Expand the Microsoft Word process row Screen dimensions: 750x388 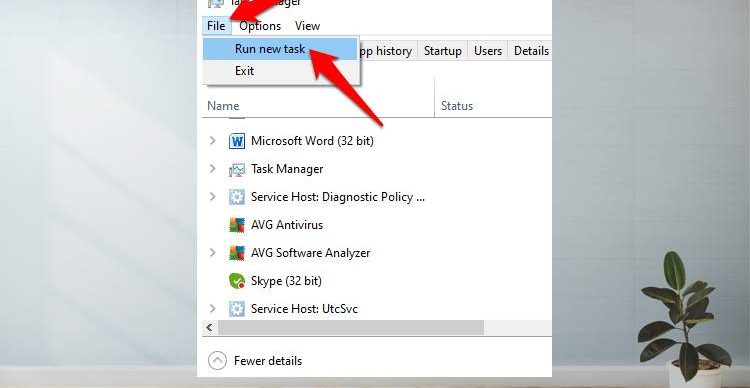coord(212,141)
